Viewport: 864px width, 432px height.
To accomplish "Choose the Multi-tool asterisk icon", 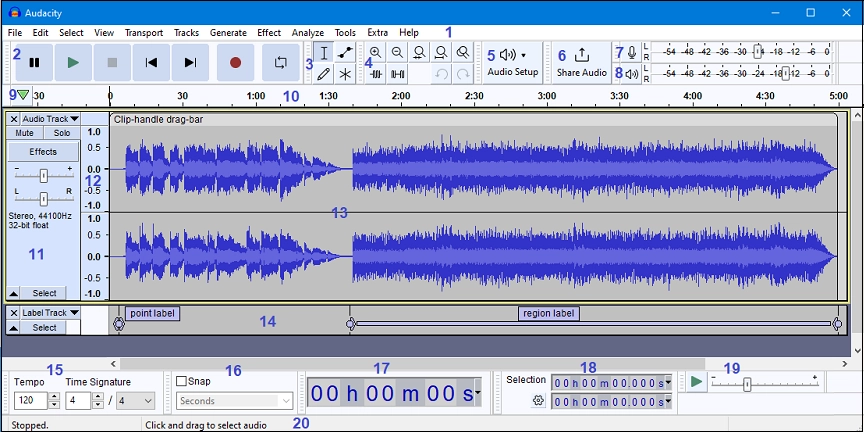I will [x=345, y=74].
